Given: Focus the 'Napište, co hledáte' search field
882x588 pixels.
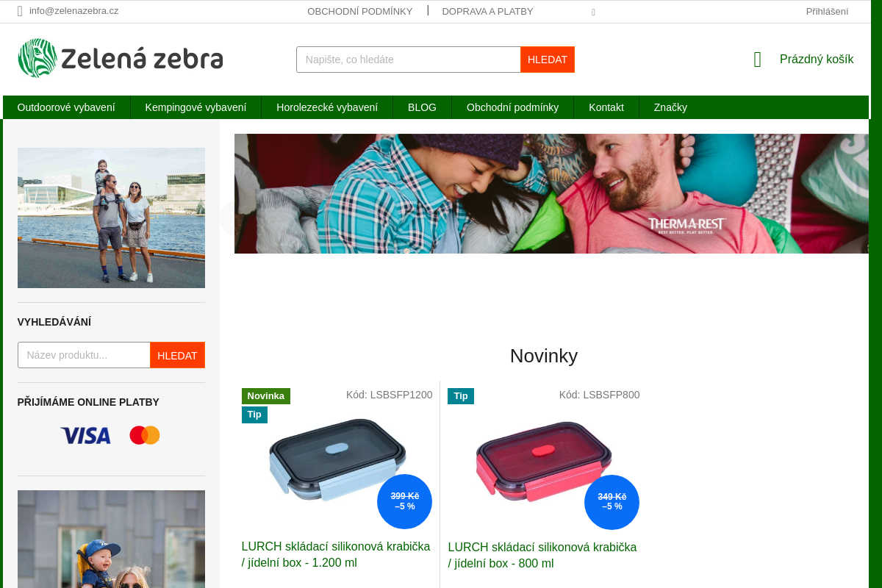Looking at the screenshot, I should 409,60.
